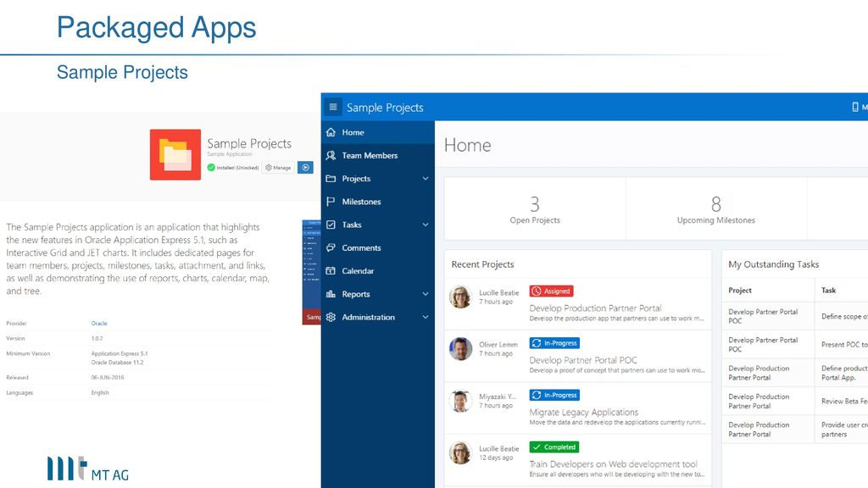The width and height of the screenshot is (868, 488).
Task: Click the 3 Open Projects card
Action: point(535,209)
